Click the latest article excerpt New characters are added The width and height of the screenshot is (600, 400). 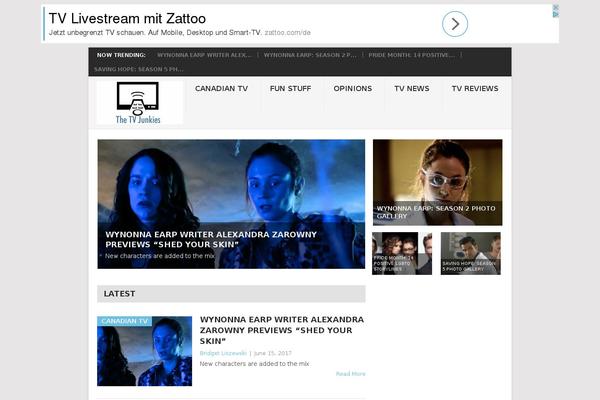coord(254,364)
